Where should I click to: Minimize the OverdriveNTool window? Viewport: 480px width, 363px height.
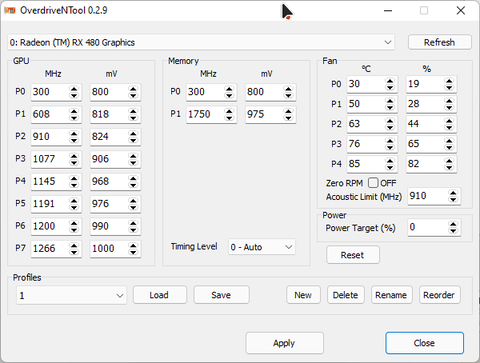pos(388,11)
